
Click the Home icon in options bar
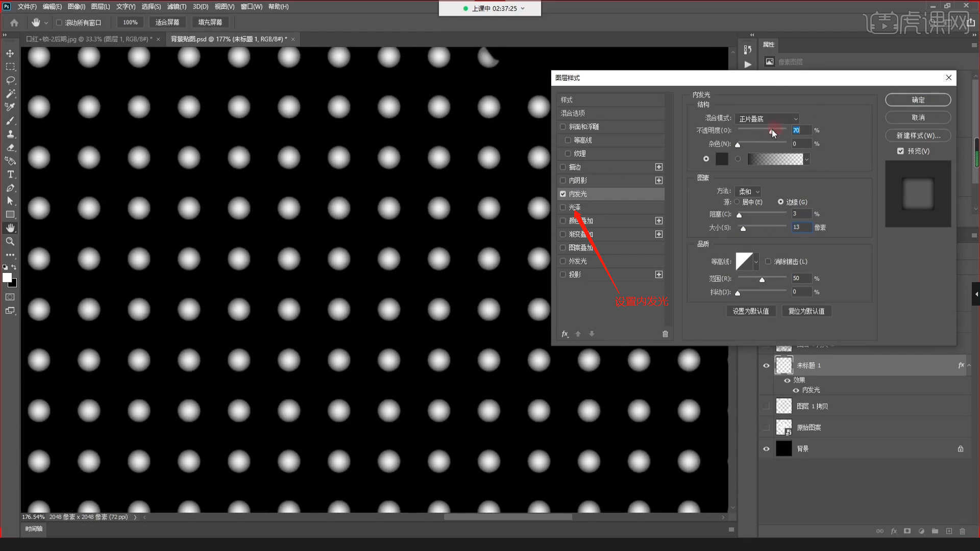tap(14, 22)
